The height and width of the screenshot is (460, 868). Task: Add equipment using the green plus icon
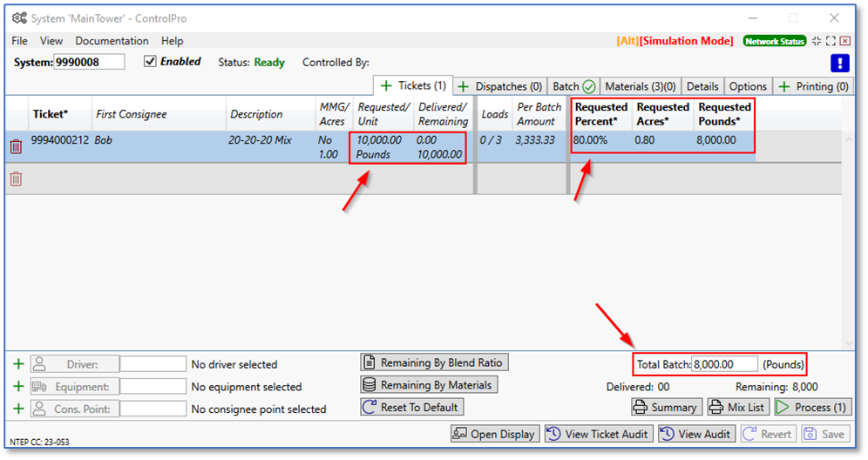point(17,387)
